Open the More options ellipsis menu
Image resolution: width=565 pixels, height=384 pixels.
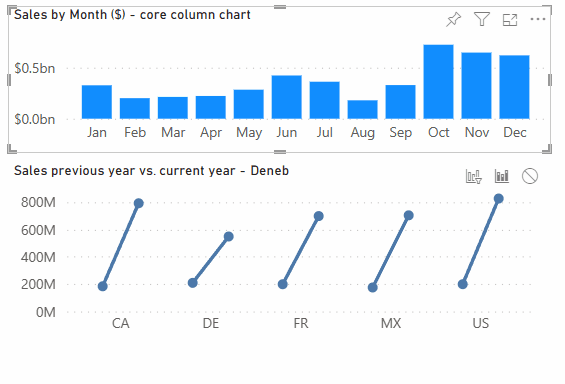538,19
